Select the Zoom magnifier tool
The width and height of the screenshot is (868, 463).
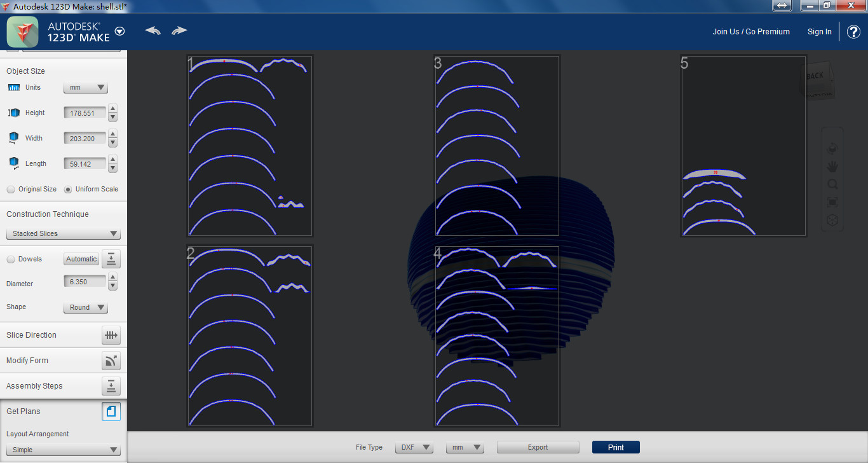click(x=832, y=184)
